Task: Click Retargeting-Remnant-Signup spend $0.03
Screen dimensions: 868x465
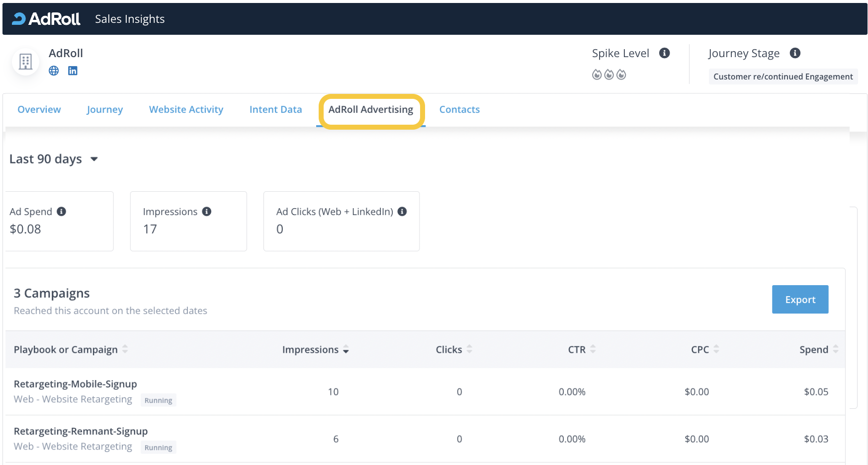Action: point(816,439)
